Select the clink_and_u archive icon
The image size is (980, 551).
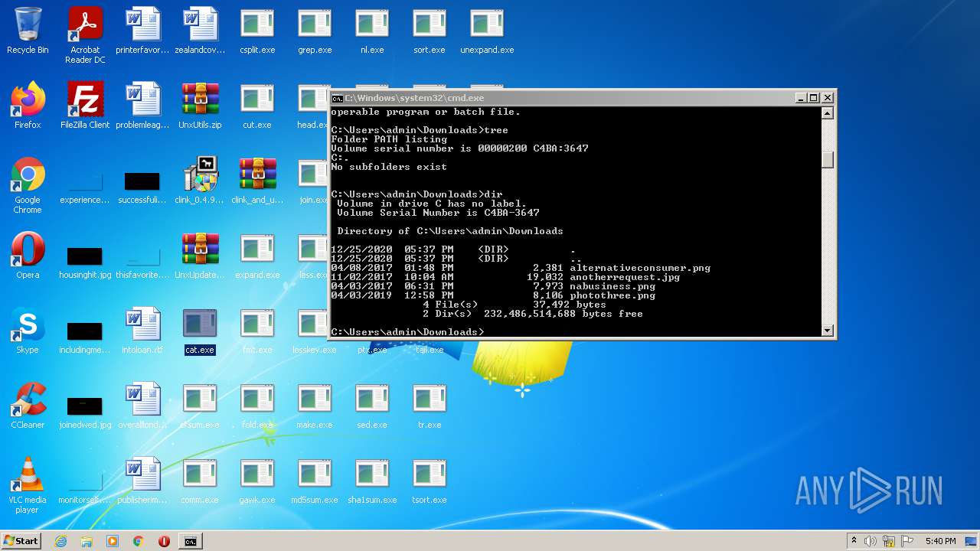tap(257, 181)
